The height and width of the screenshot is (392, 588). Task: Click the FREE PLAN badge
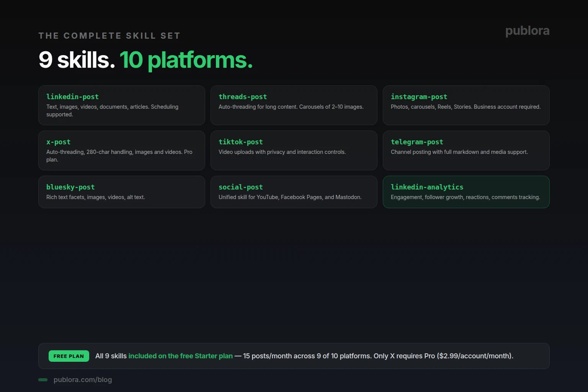69,356
